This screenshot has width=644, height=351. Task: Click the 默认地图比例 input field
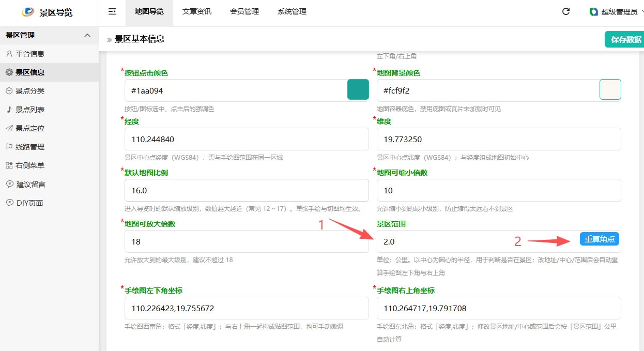point(247,190)
